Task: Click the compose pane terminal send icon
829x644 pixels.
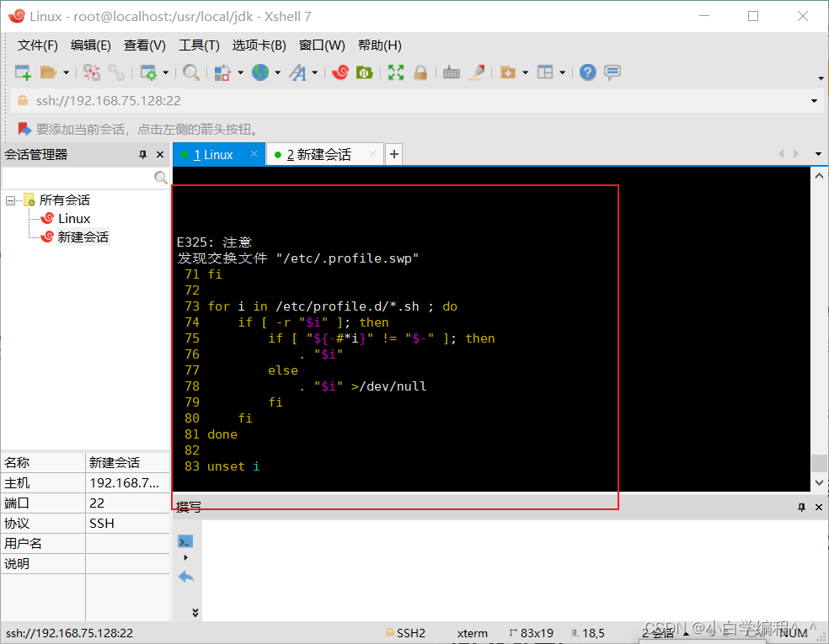Action: 185,541
